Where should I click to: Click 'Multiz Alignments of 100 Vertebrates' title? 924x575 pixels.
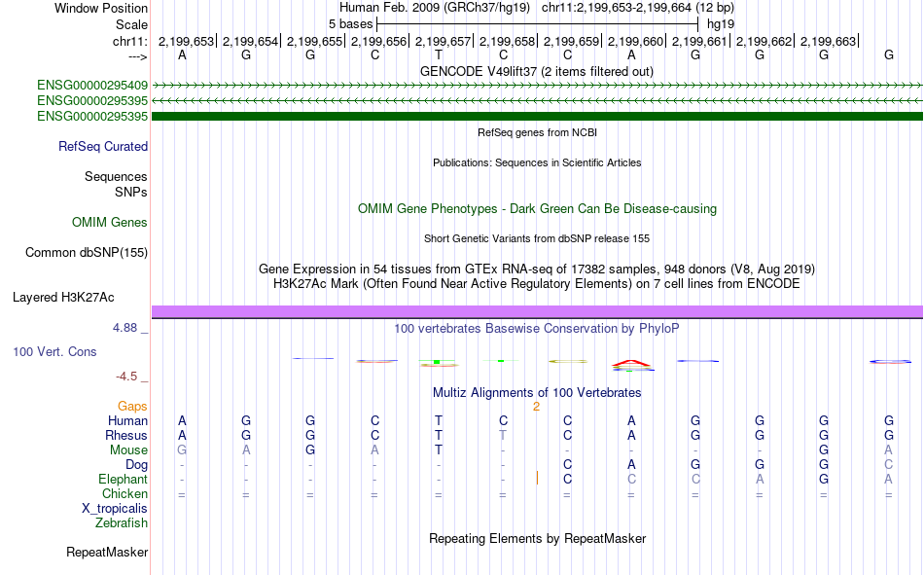click(x=537, y=393)
